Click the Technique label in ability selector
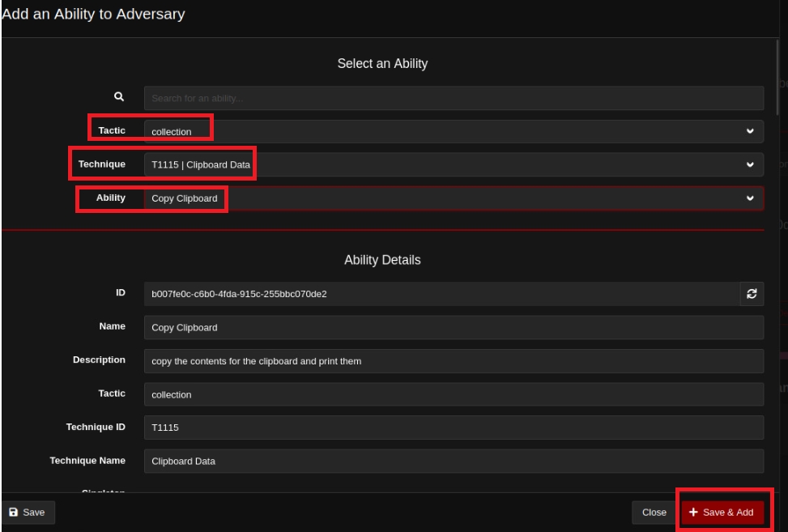Image resolution: width=788 pixels, height=532 pixels. click(x=101, y=164)
